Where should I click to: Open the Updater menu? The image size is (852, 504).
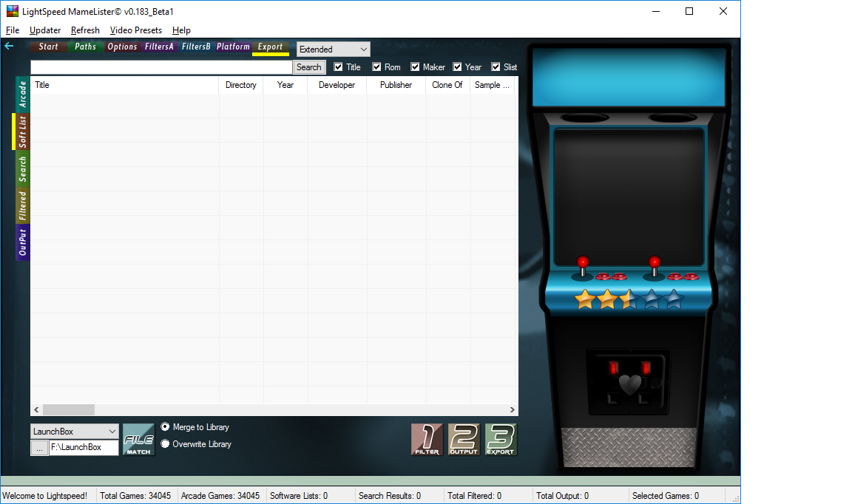pos(45,30)
